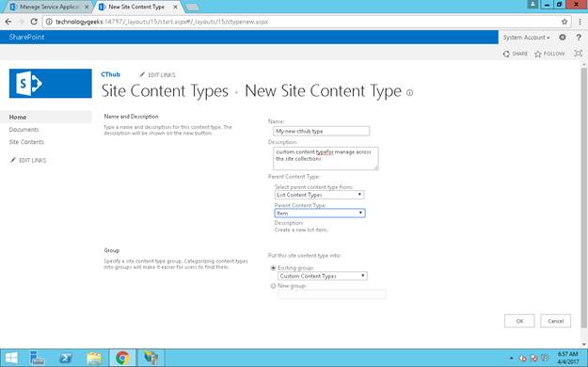Click the SharePoint suite bar title
Image resolution: width=588 pixels, height=367 pixels.
[26, 37]
